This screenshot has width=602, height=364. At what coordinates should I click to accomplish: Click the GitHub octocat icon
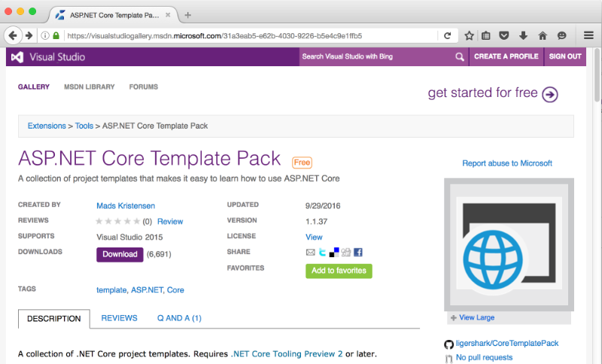448,344
